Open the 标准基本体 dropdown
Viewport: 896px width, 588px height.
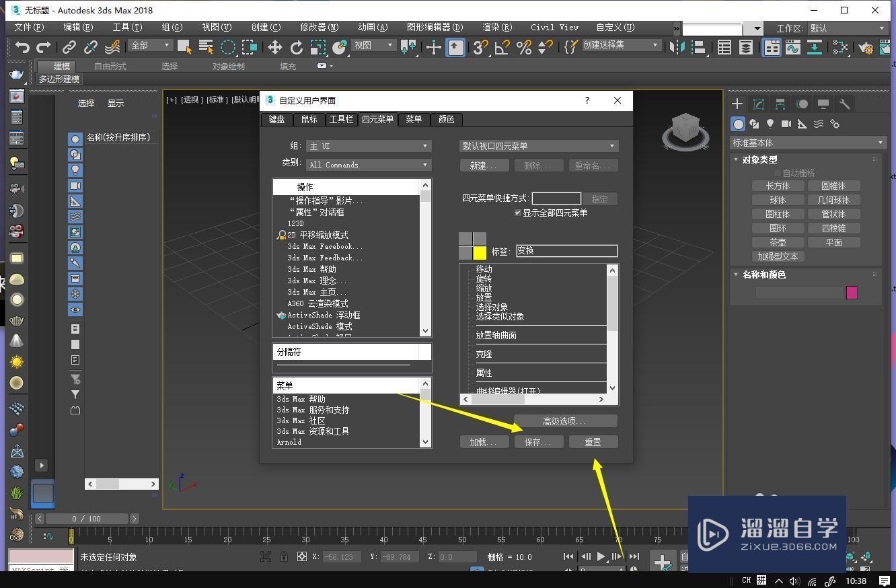pyautogui.click(x=808, y=143)
